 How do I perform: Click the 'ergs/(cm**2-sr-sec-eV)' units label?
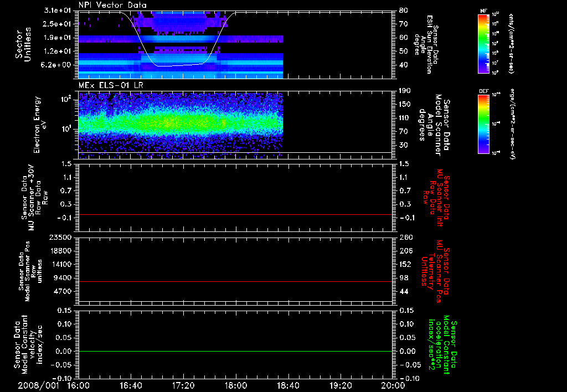[512, 124]
